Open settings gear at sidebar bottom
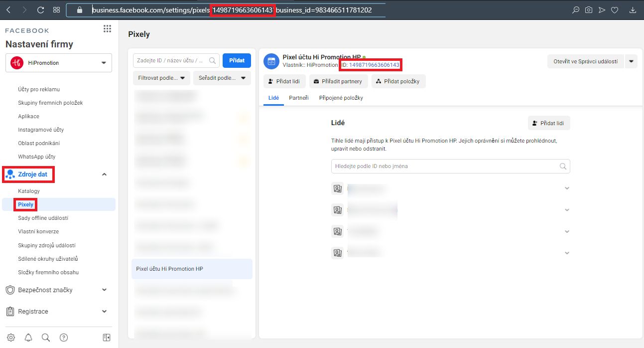This screenshot has width=644, height=348. 11,338
